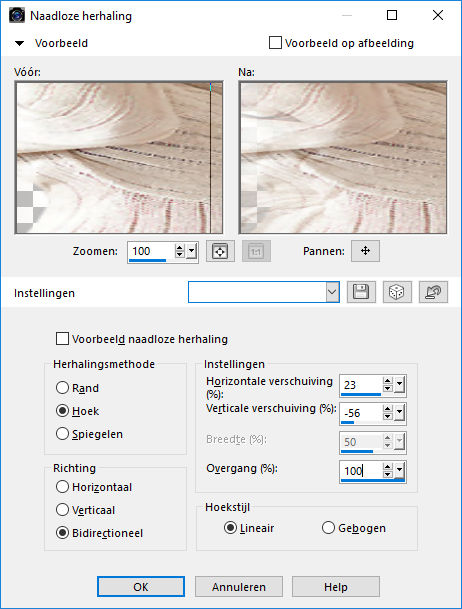
Task: Choose Lineair corner style
Action: coord(230,528)
